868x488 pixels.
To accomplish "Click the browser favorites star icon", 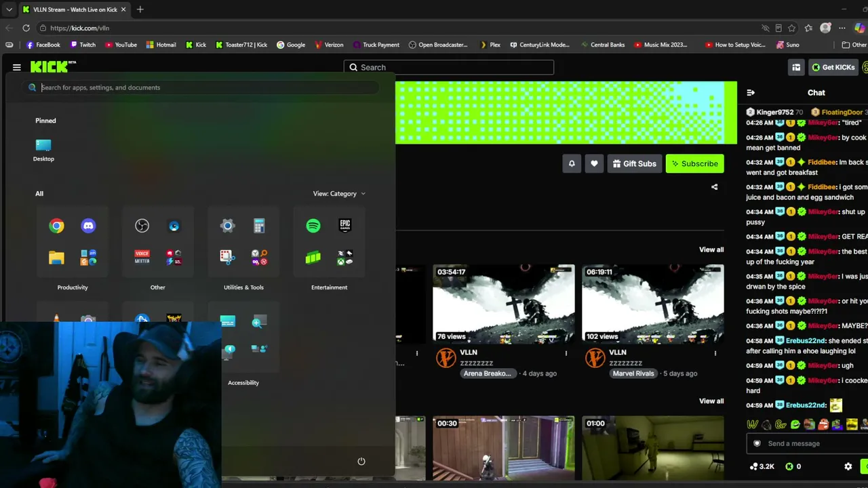I will 792,28.
